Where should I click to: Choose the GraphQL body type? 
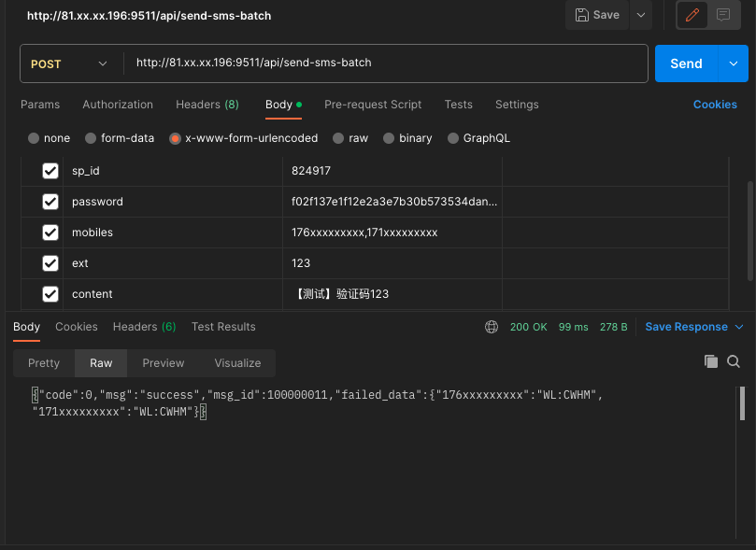click(x=453, y=138)
